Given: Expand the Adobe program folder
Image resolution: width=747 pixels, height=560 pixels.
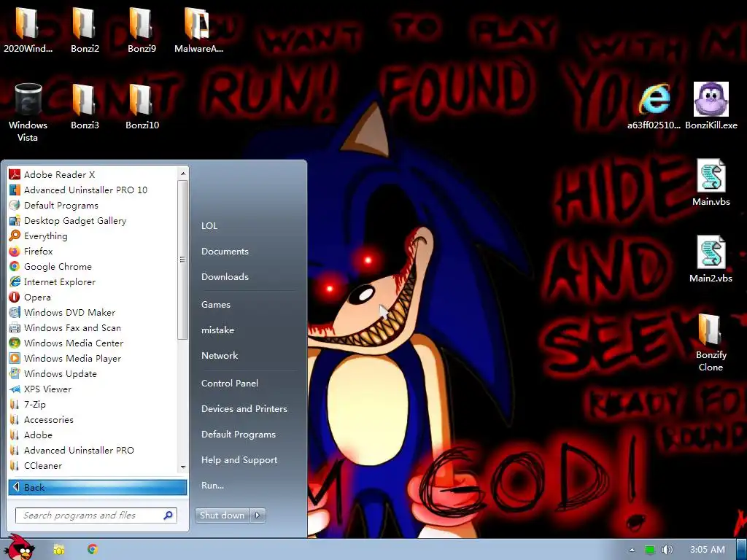Looking at the screenshot, I should click(93, 435).
